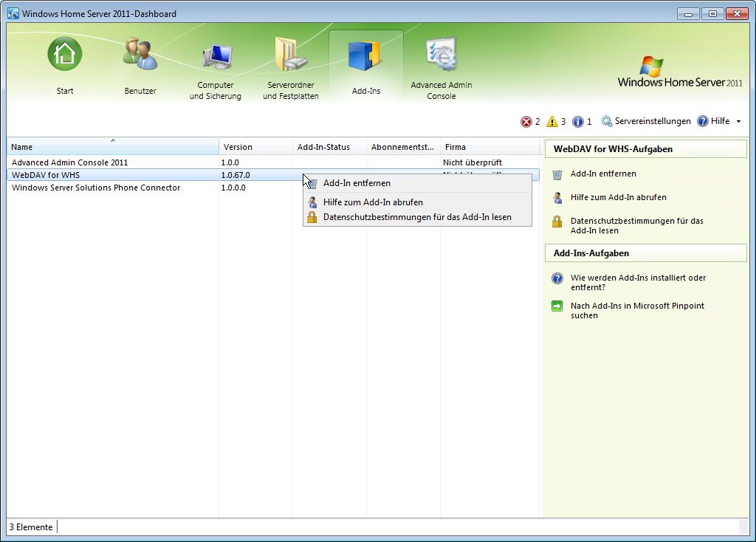Click lock icon in the context menu

pyautogui.click(x=312, y=217)
